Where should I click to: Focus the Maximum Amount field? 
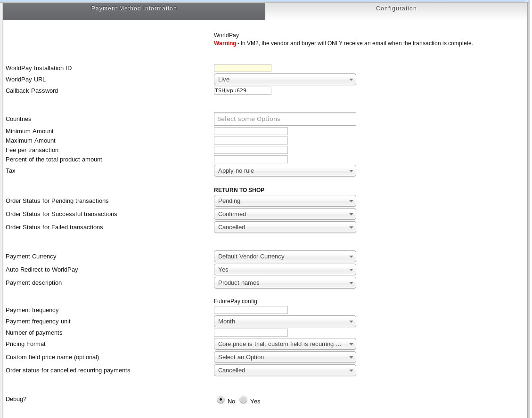click(251, 141)
